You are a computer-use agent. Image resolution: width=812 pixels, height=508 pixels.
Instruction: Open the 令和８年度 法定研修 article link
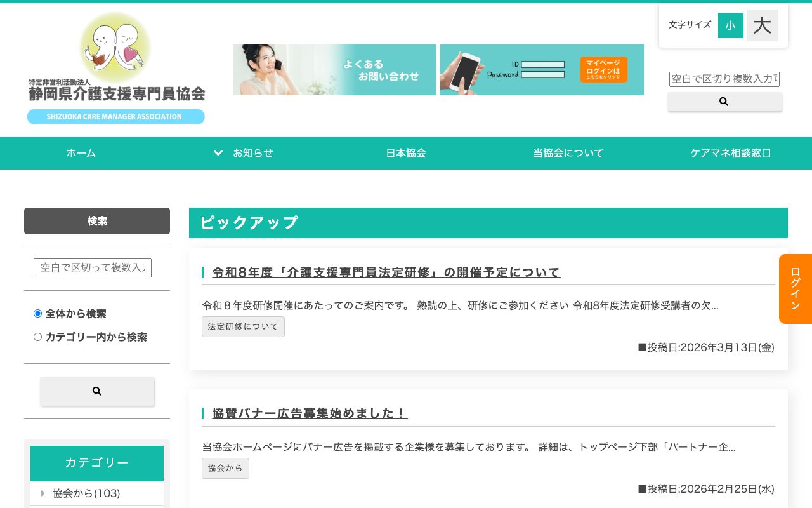386,272
